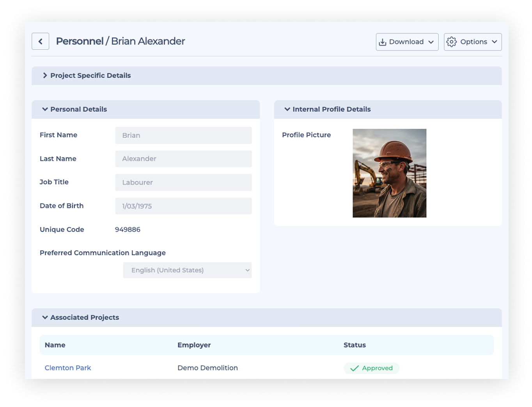Expand the Project Specific Details section
Screen dimensions: 532x407
tap(90, 75)
